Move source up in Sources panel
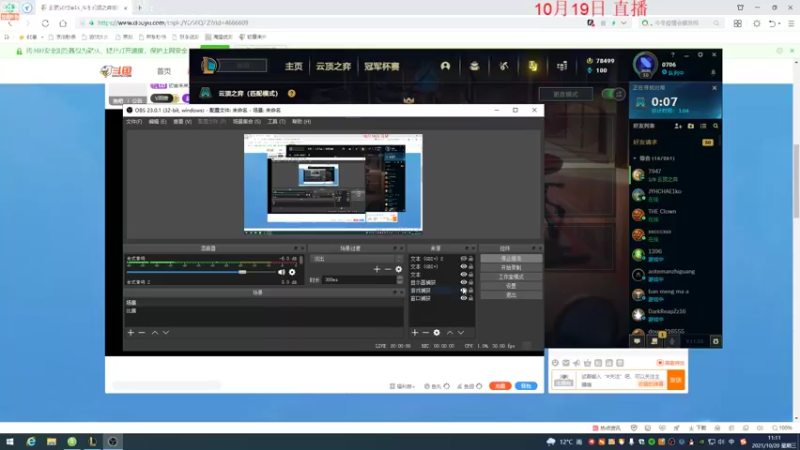This screenshot has height=450, width=800. click(450, 333)
